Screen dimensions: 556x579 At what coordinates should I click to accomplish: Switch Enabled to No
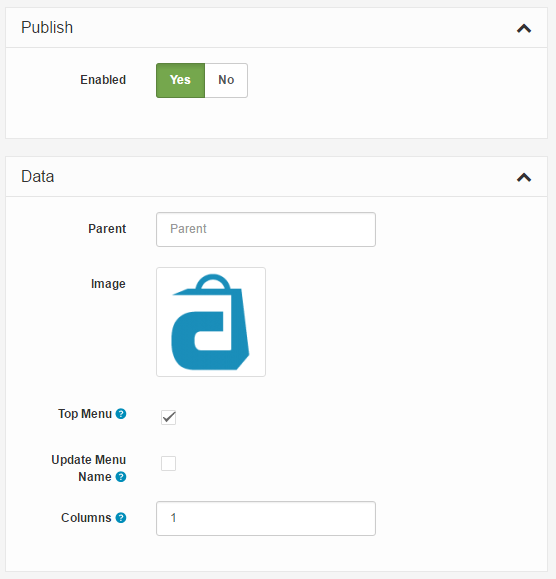[x=226, y=80]
